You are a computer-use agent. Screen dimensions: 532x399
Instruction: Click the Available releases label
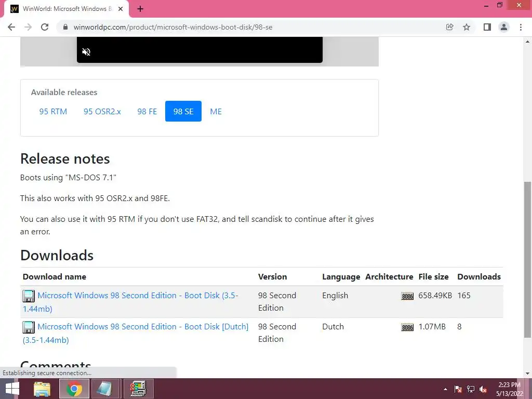coord(64,92)
